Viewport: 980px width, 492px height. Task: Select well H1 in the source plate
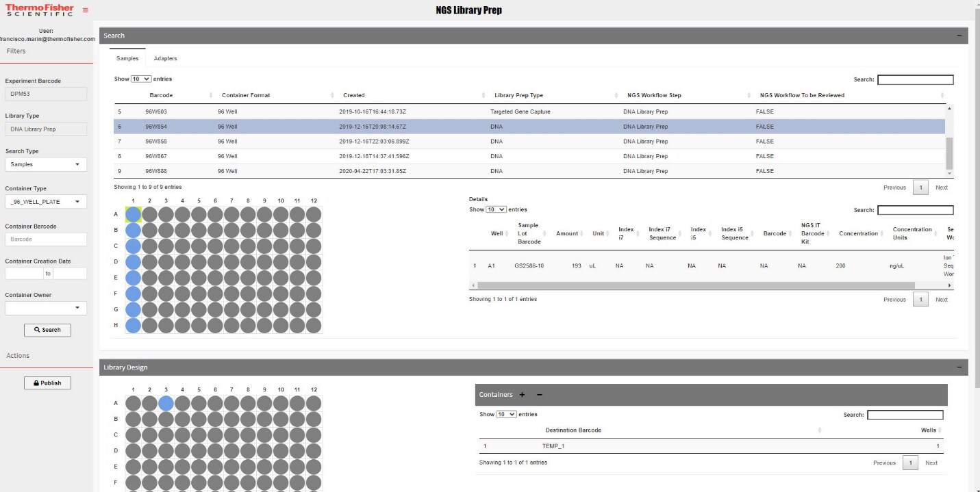pyautogui.click(x=133, y=326)
